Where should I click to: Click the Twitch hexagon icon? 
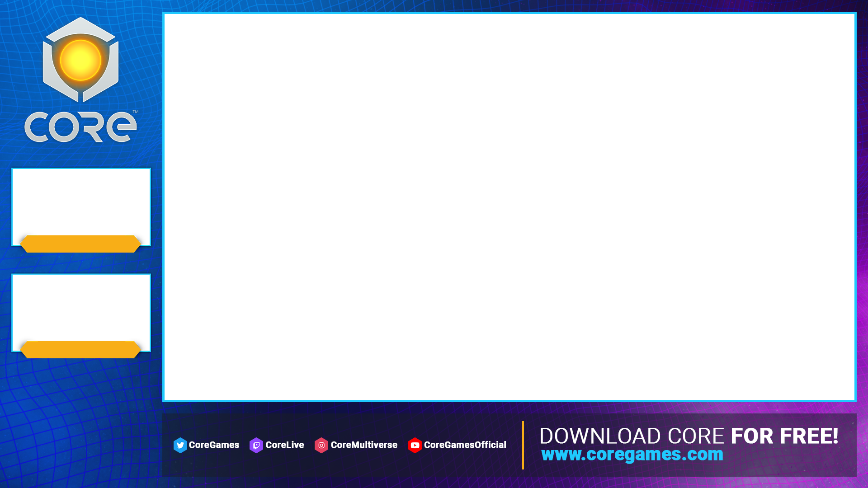click(256, 445)
